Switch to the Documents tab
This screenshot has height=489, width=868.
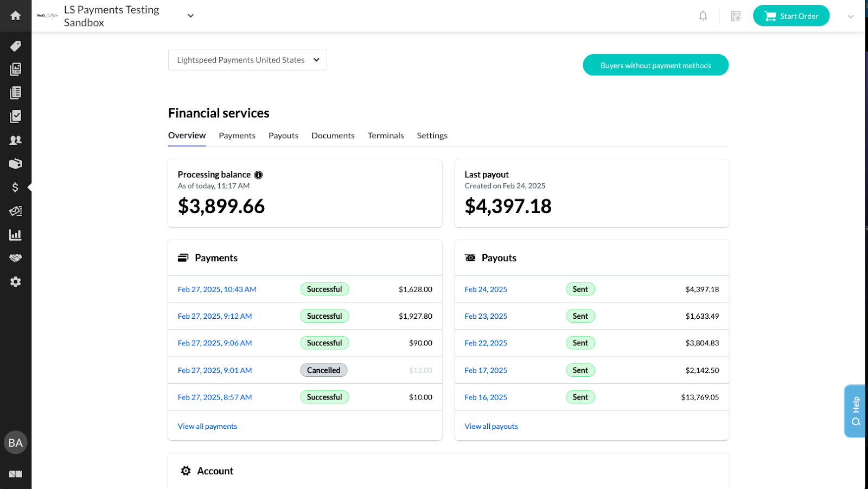click(333, 136)
